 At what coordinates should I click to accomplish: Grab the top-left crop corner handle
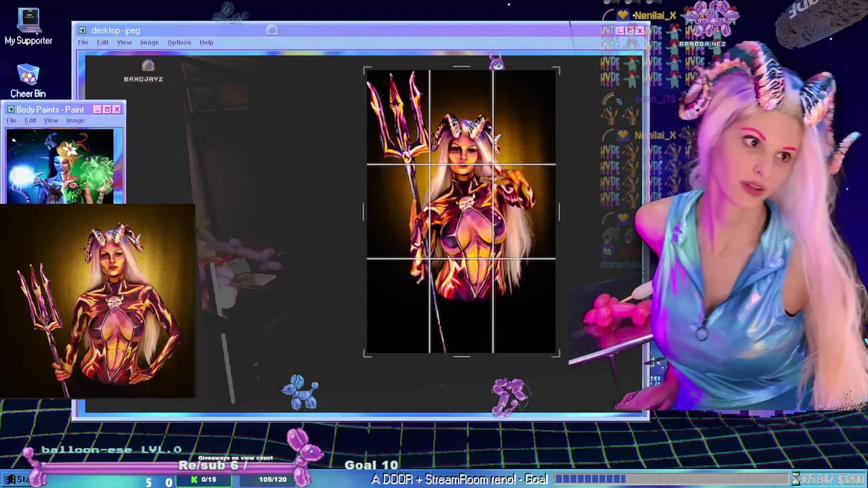pos(367,70)
